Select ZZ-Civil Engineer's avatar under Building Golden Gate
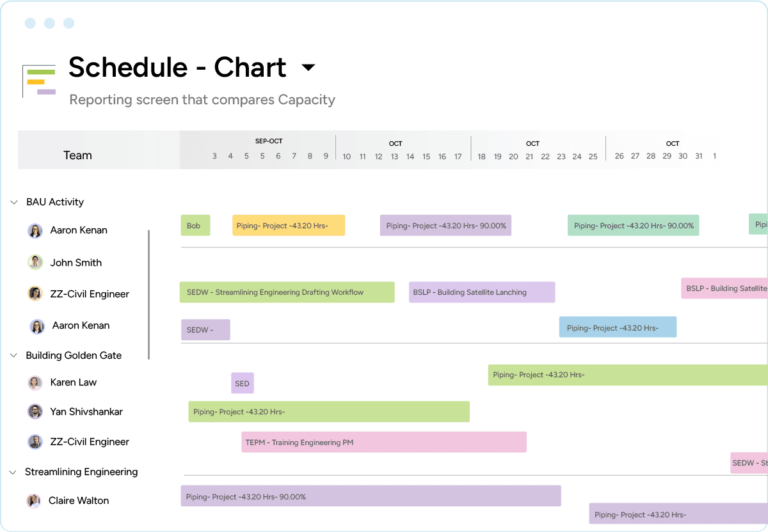The width and height of the screenshot is (768, 532). click(35, 442)
